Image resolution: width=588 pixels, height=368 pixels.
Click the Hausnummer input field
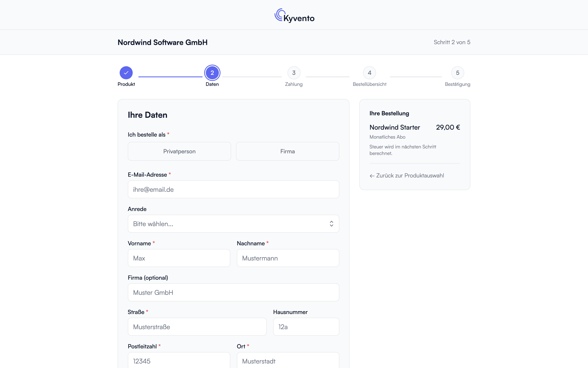click(x=306, y=327)
